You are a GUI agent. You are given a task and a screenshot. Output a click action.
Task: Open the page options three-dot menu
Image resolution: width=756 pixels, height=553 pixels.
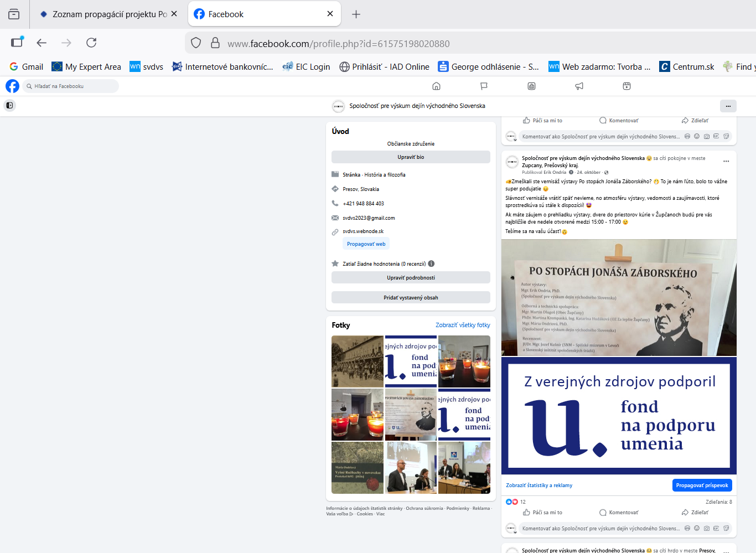pos(728,106)
